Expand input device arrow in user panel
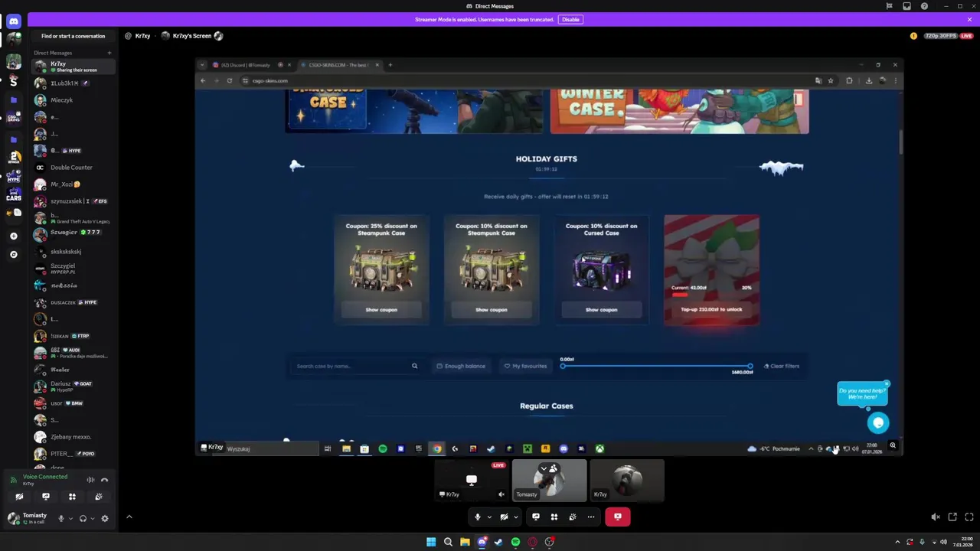980x551 pixels. (71, 518)
